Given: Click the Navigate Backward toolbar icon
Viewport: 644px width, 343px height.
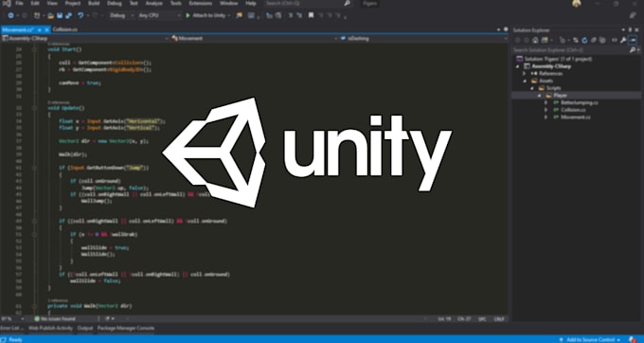Looking at the screenshot, I should (10, 15).
